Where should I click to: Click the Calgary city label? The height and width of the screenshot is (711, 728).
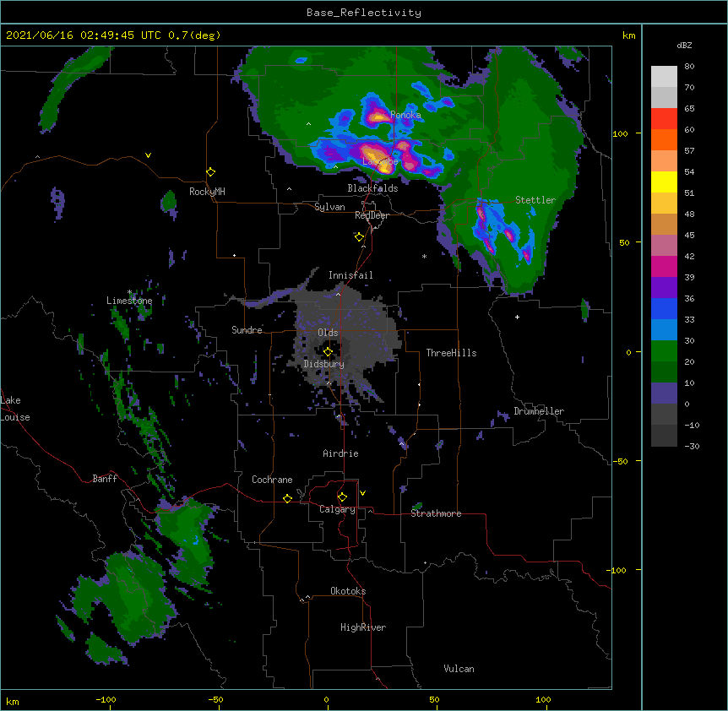(337, 509)
